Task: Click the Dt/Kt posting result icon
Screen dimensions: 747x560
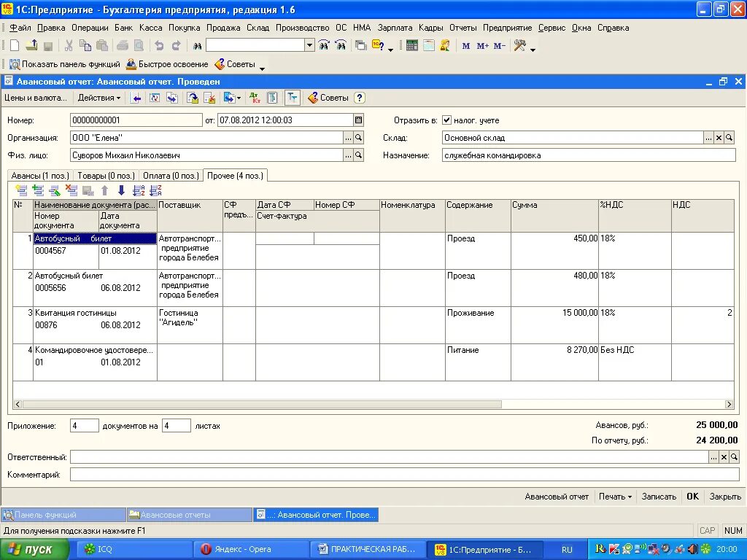Action: (x=255, y=98)
